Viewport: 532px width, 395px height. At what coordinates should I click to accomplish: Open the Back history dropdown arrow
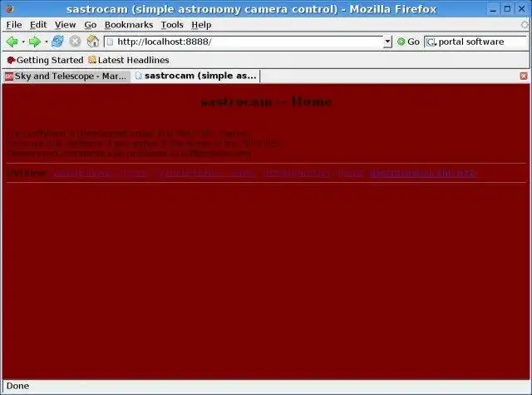pos(23,42)
